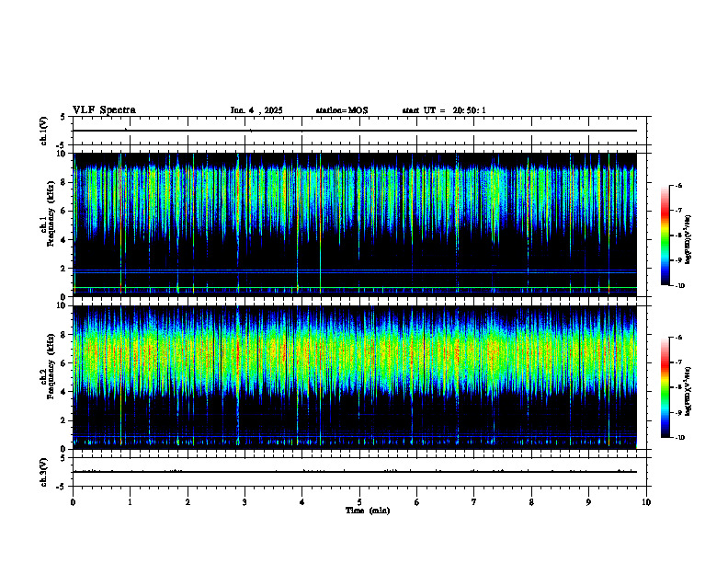Click the time axis tick "8"
Viewport: 728px width, 563px height.
tap(531, 502)
